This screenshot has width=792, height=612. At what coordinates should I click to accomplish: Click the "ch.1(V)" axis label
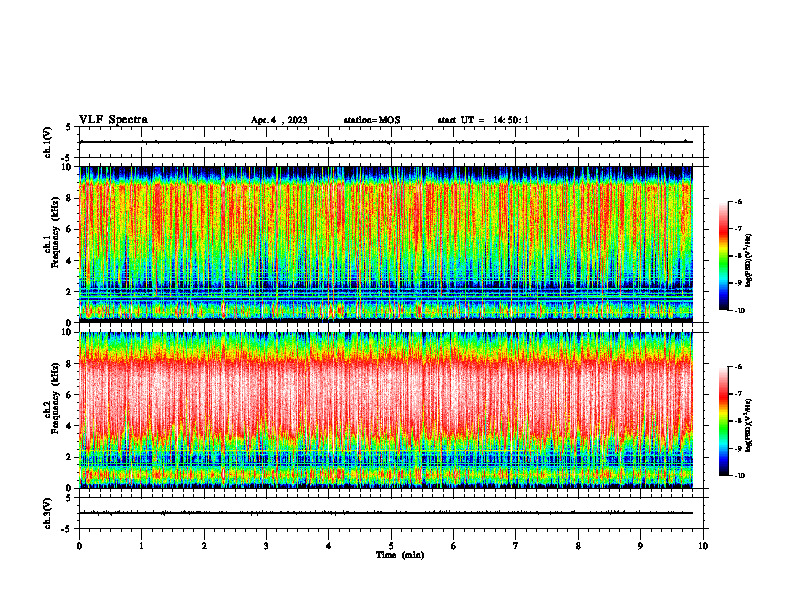tap(48, 142)
